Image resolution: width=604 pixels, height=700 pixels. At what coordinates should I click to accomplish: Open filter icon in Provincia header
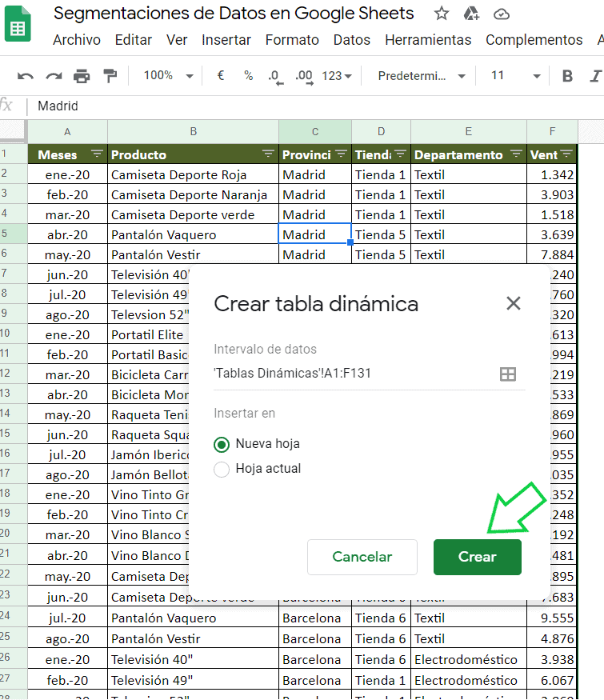tap(341, 154)
